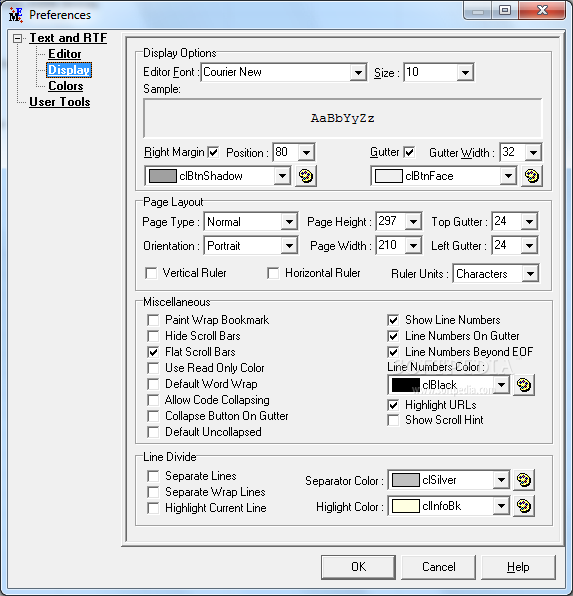
Task: Open color picker for right margin color
Action: tap(306, 176)
